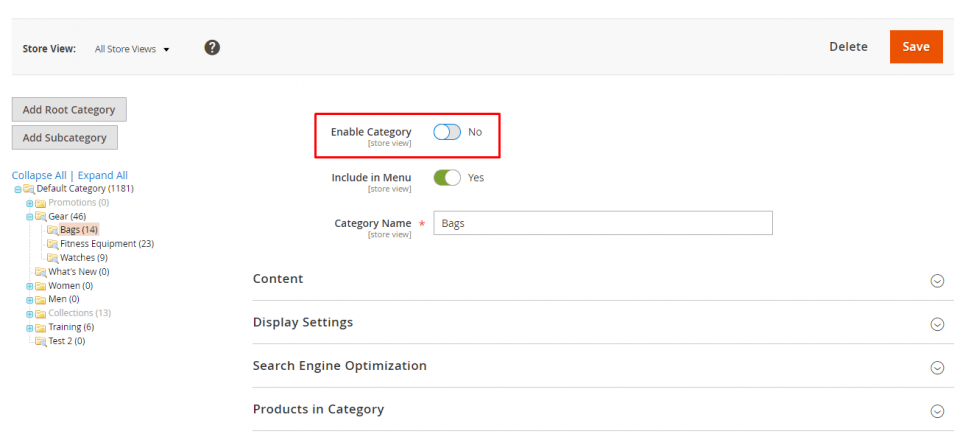This screenshot has width=960, height=437.
Task: Click the Delete button
Action: [x=848, y=47]
